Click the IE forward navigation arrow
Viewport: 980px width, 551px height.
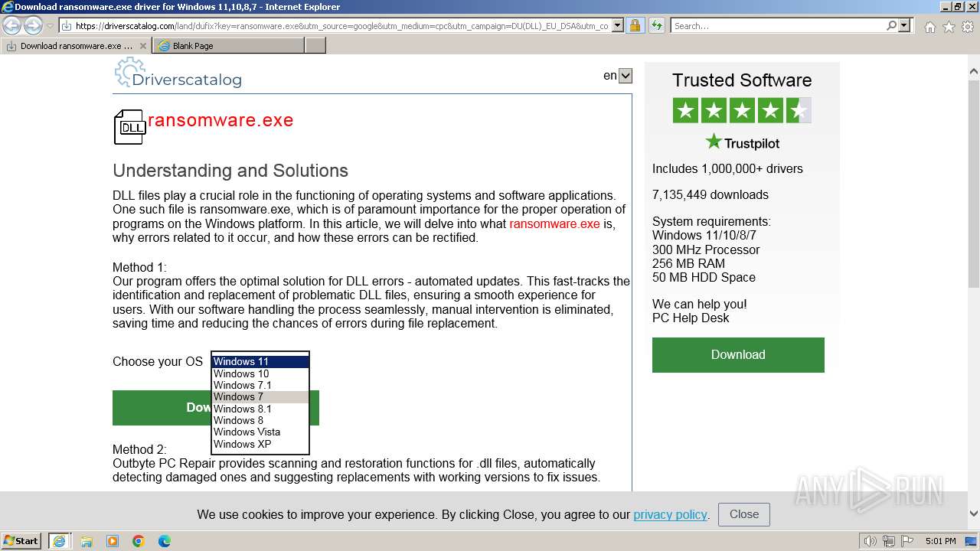coord(33,26)
